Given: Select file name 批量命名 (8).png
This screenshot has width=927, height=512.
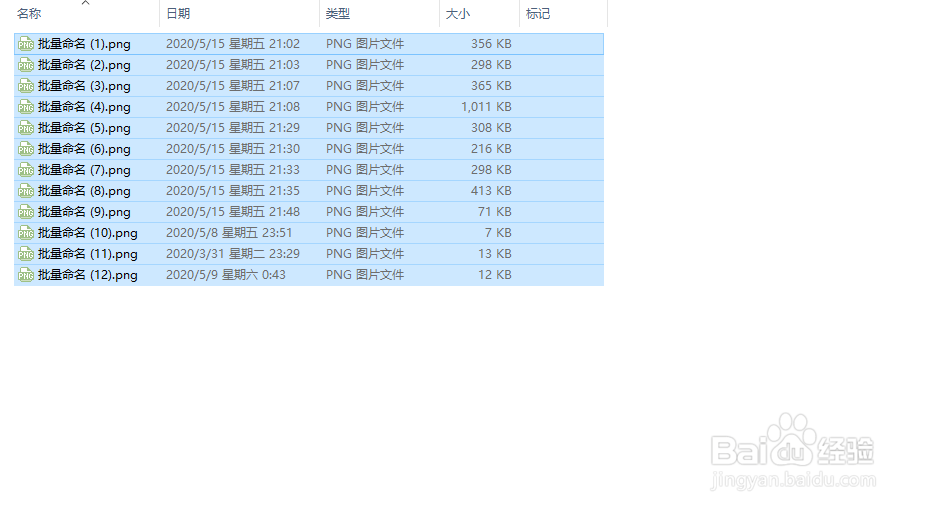Looking at the screenshot, I should (84, 191).
